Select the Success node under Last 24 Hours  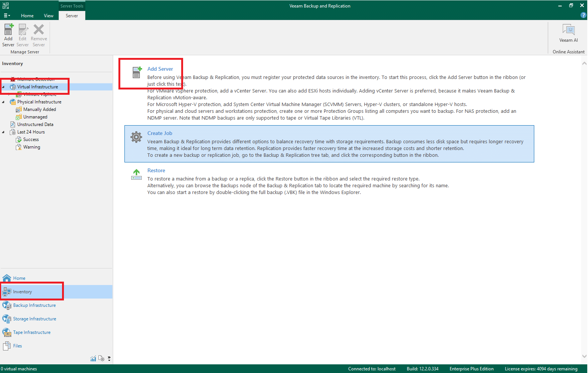[x=31, y=139]
